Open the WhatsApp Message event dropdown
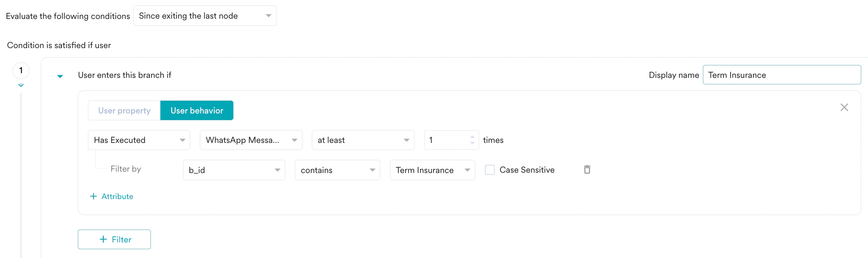The width and height of the screenshot is (868, 258). point(251,140)
